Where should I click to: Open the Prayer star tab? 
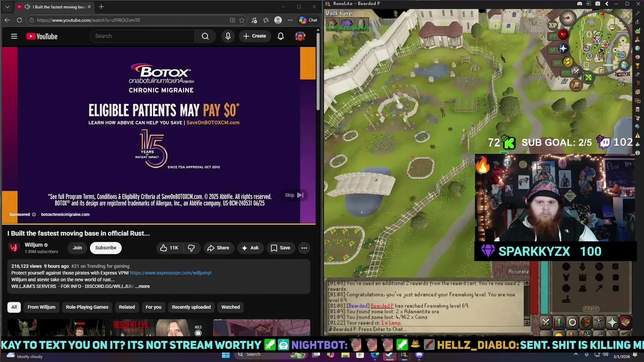coord(612,322)
